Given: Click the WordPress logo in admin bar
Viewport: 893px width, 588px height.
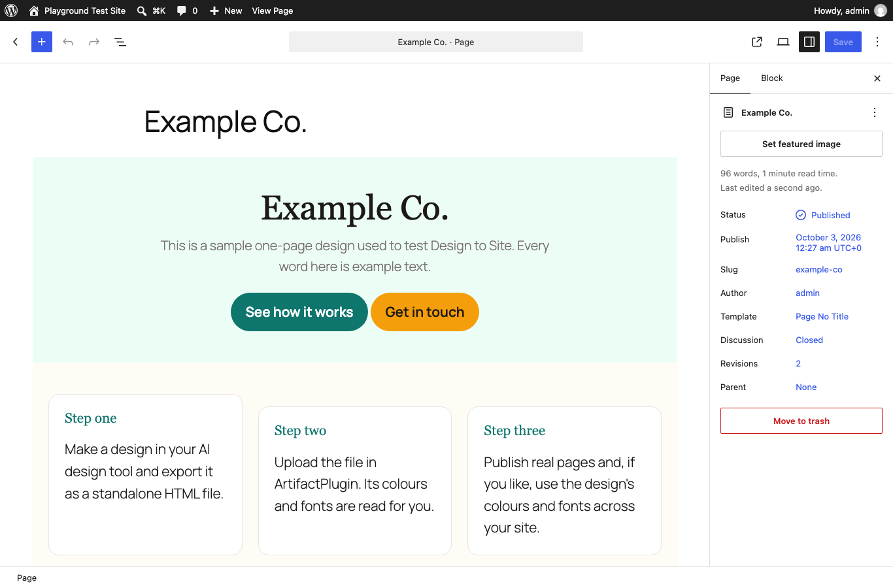Looking at the screenshot, I should [11, 10].
